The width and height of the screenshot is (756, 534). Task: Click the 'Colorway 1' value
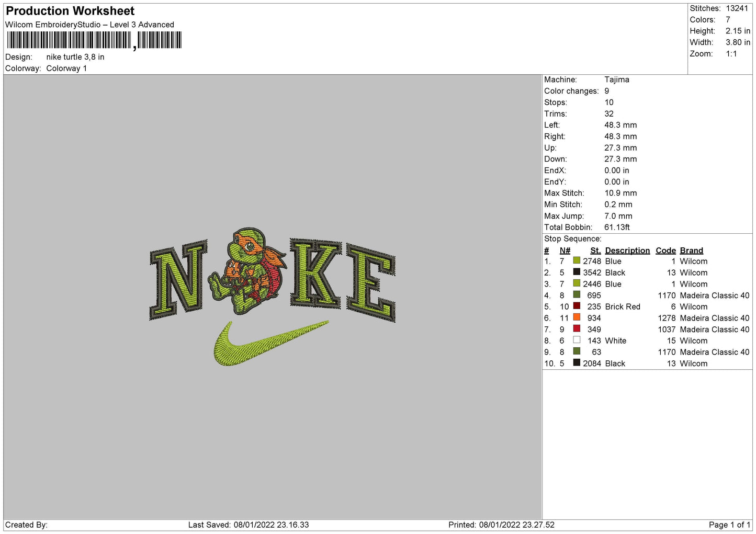66,69
